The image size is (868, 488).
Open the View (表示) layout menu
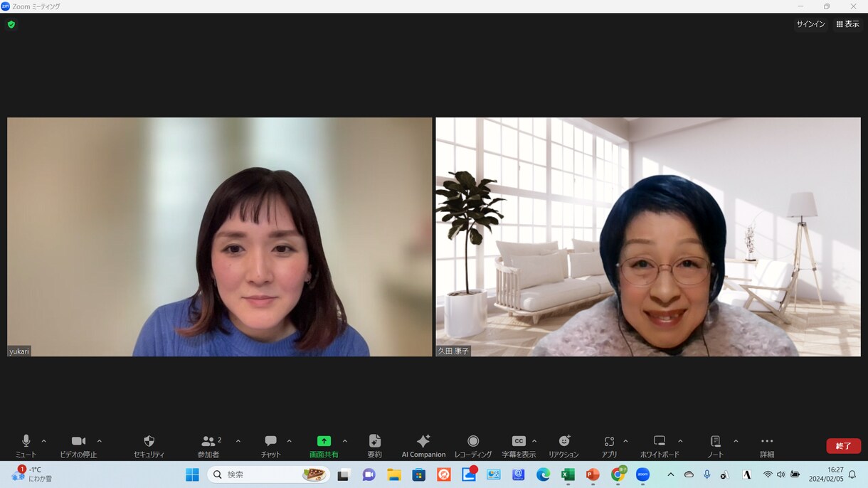tap(847, 24)
